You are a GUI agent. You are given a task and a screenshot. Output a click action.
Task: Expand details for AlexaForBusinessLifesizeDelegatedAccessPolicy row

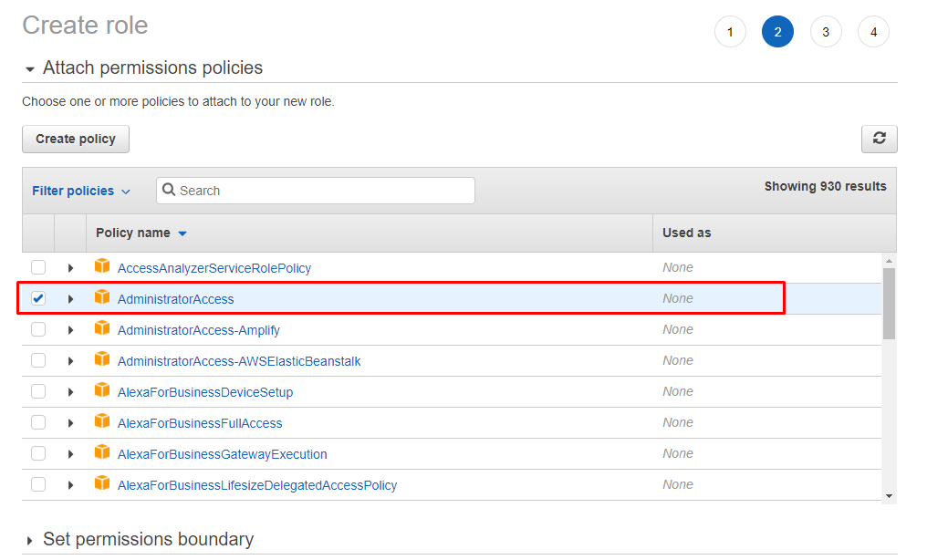tap(70, 485)
